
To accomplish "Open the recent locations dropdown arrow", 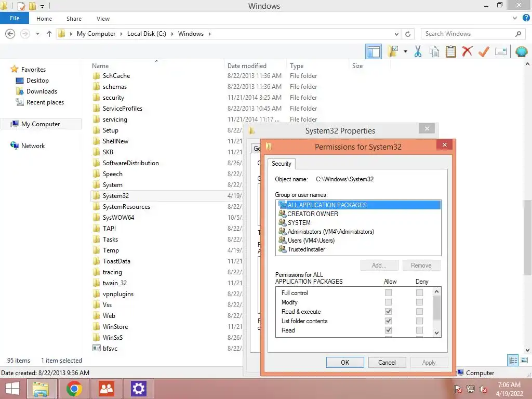I will (37, 34).
